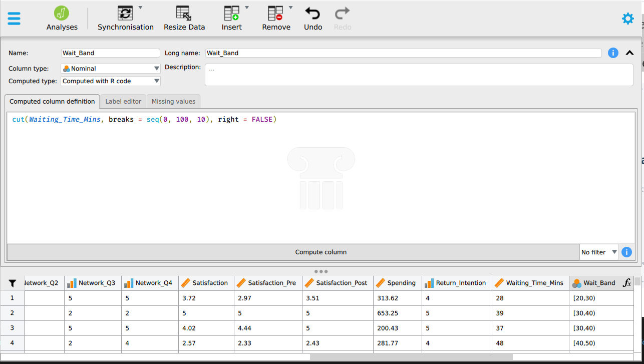Click into the Description box

pyautogui.click(x=419, y=75)
